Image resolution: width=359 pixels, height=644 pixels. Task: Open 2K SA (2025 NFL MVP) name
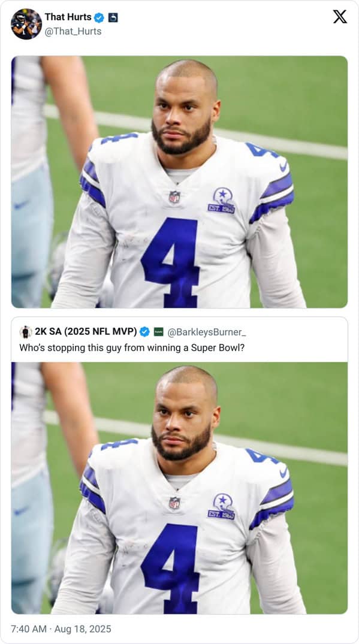86,331
